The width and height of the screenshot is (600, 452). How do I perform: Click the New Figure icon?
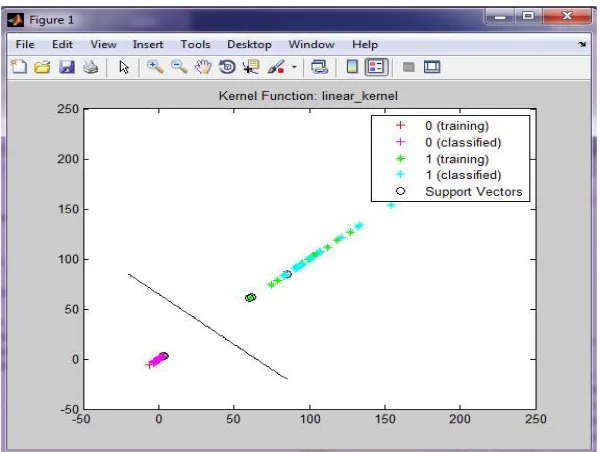19,67
